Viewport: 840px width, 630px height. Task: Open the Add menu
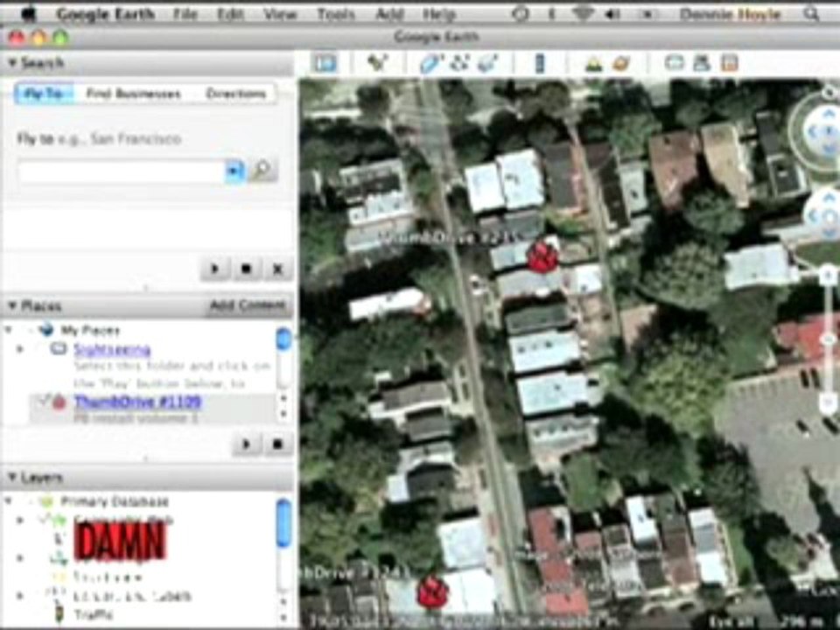pyautogui.click(x=389, y=14)
